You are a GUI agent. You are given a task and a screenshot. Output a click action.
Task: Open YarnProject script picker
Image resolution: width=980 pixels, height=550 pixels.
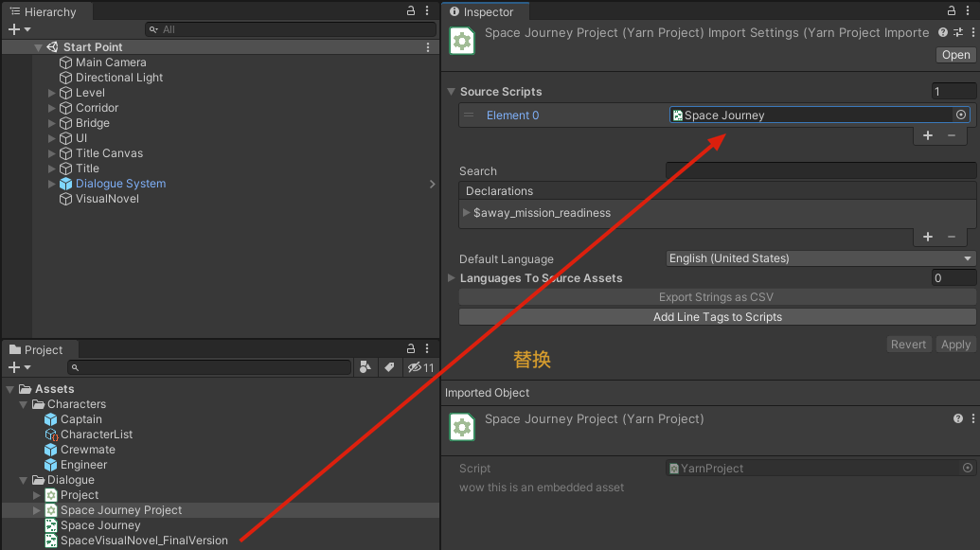[968, 469]
